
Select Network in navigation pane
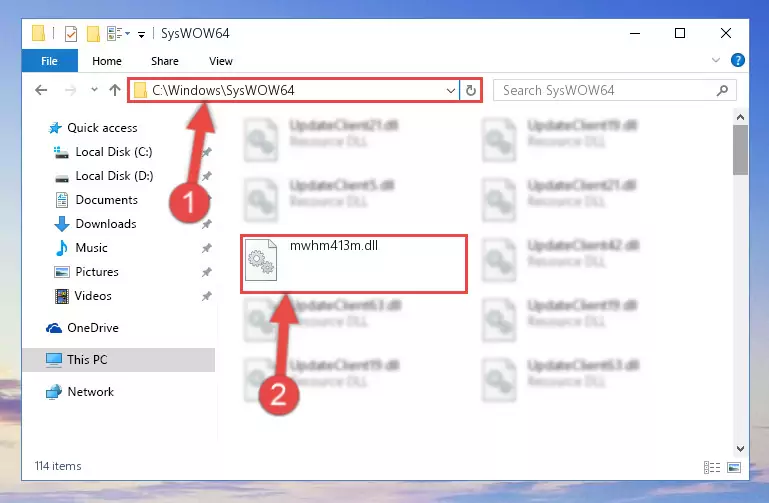[90, 392]
